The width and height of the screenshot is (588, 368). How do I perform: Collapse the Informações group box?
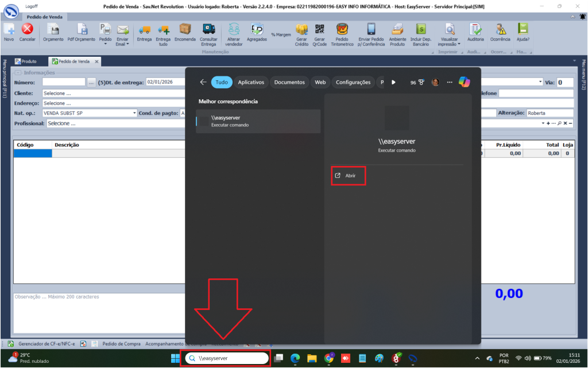point(18,73)
